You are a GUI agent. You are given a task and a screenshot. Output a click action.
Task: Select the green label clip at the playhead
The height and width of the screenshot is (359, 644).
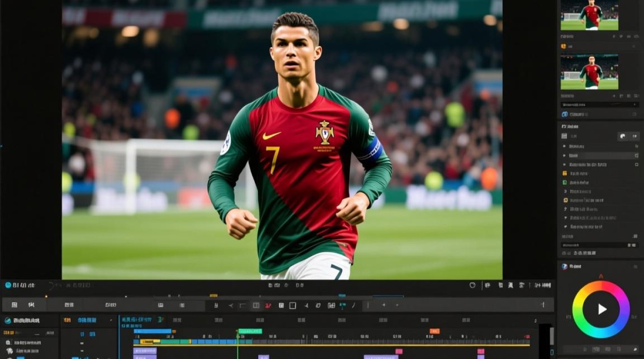[250, 331]
